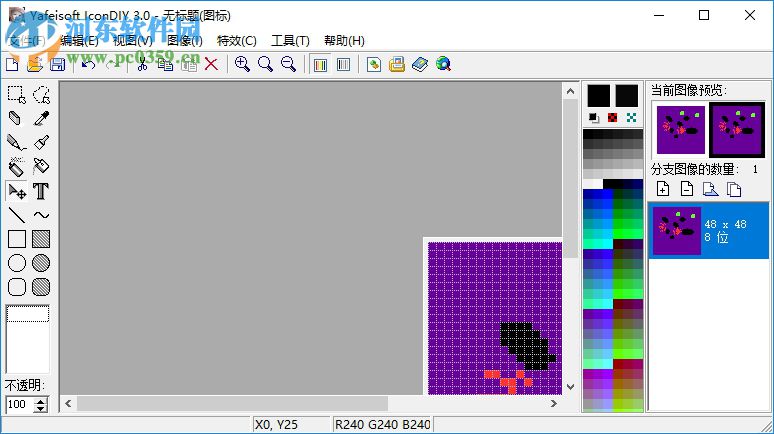The height and width of the screenshot is (434, 774).
Task: Click the right preview thumbnail on black
Action: tap(737, 130)
